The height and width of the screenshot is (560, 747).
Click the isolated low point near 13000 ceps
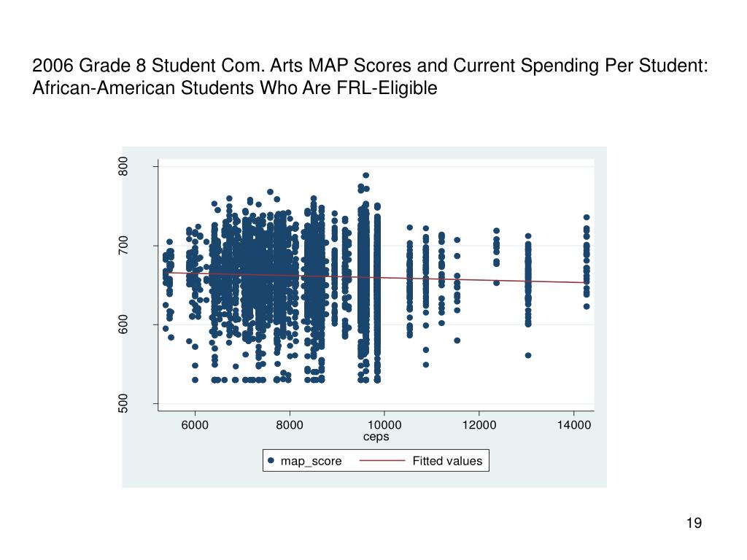tap(528, 355)
